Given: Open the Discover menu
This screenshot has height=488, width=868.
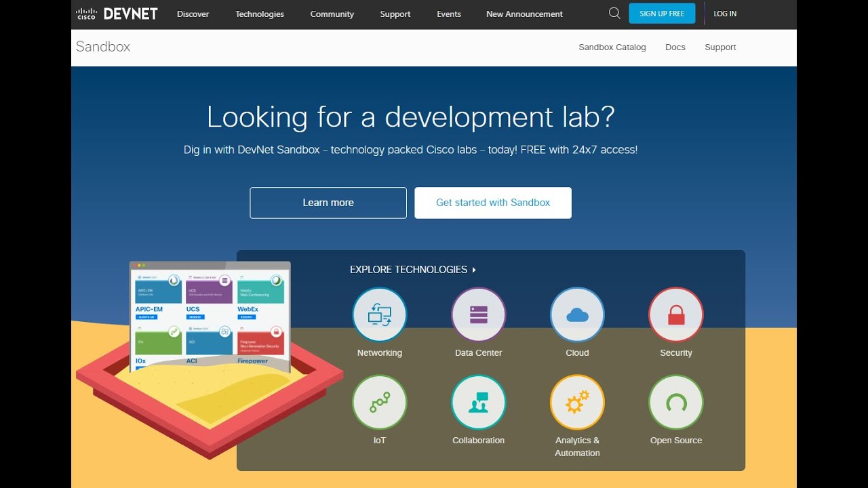Looking at the screenshot, I should click(x=193, y=14).
